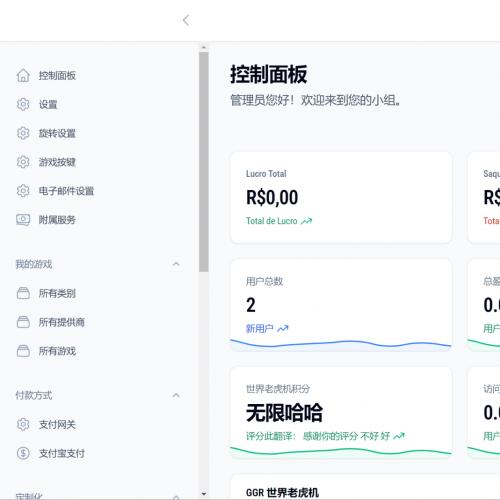This screenshot has width=500, height=500.
Task: Go to 旋转设置 in the sidebar
Action: click(57, 133)
